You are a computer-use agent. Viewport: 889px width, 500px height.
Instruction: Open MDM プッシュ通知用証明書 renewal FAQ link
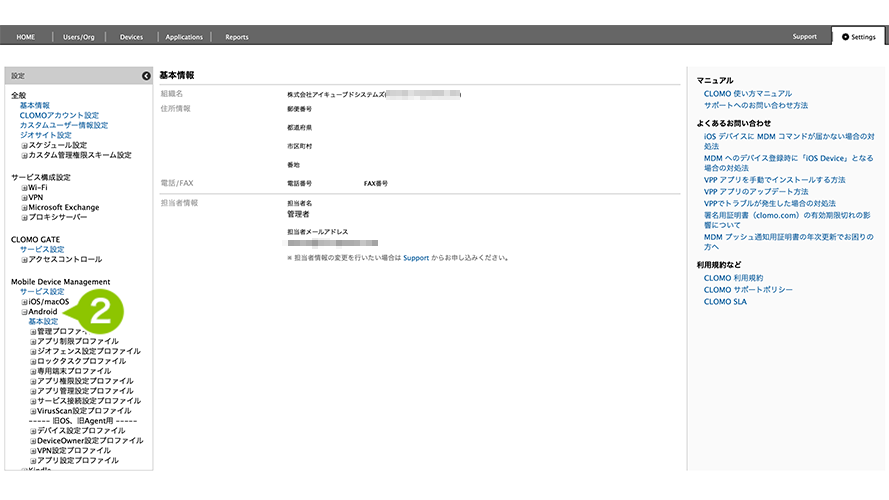click(789, 241)
